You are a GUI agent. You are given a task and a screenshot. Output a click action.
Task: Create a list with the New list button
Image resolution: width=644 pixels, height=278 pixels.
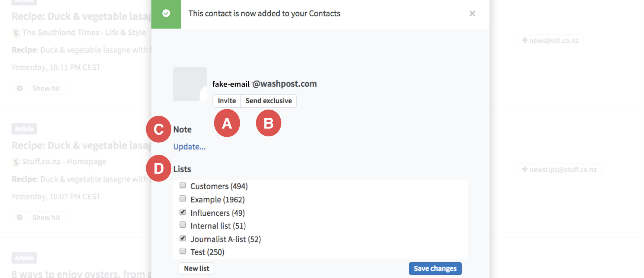coord(196,269)
